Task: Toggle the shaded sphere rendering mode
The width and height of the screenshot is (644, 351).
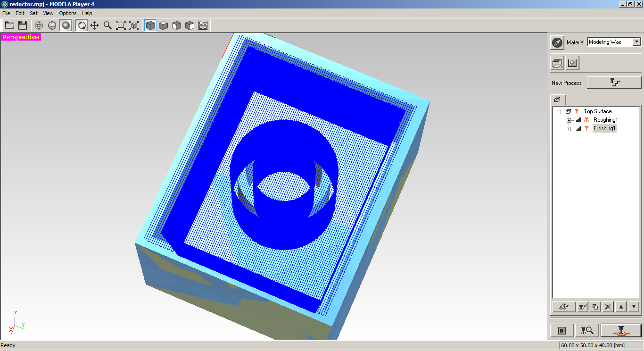Action: (66, 25)
